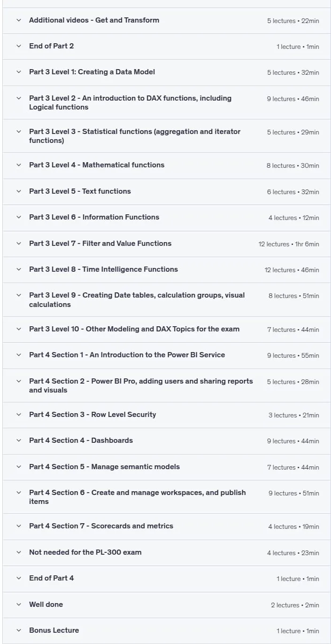
Task: Click the chevron for Part 4 Section 1 Power BI Service
Action: 19,355
